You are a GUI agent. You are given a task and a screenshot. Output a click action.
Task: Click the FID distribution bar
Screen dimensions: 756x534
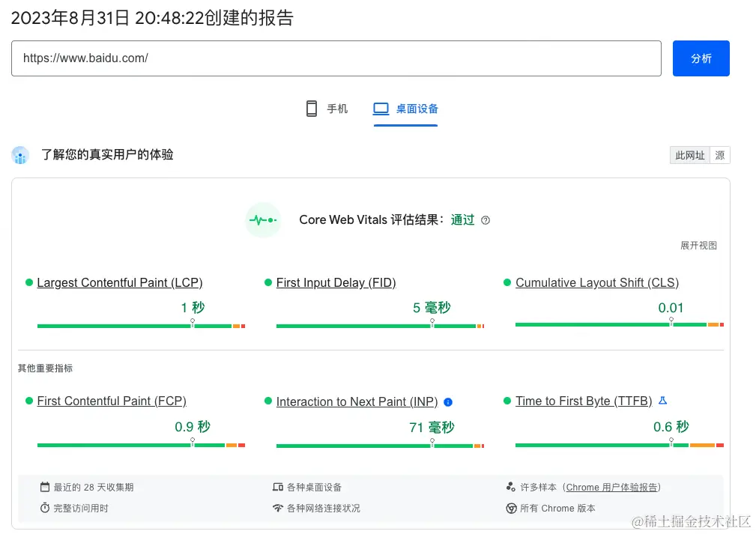380,326
